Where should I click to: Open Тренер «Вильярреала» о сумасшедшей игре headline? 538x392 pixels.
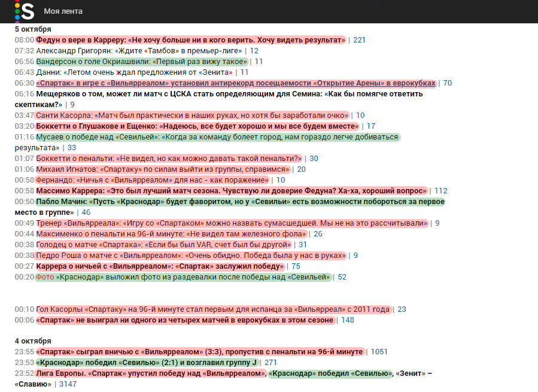point(232,223)
